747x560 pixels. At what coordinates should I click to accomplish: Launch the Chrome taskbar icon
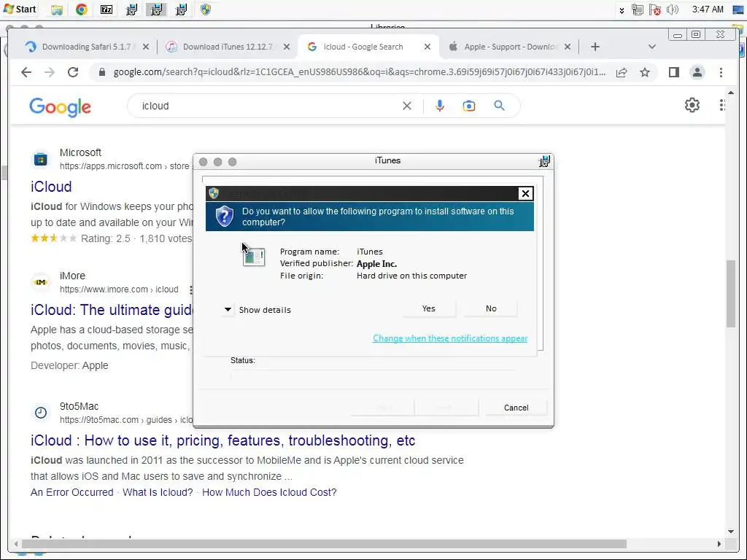[x=82, y=9]
